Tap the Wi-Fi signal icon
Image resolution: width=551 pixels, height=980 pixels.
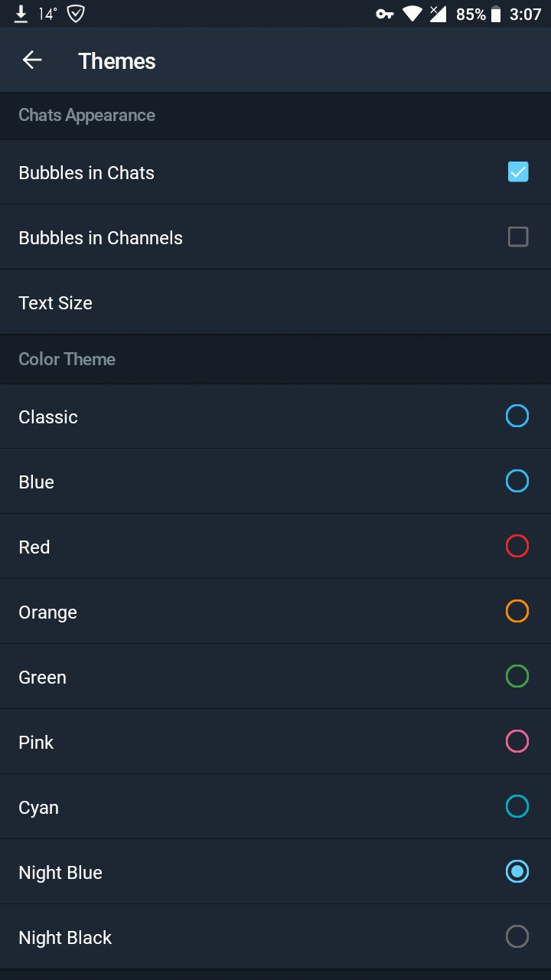(412, 14)
